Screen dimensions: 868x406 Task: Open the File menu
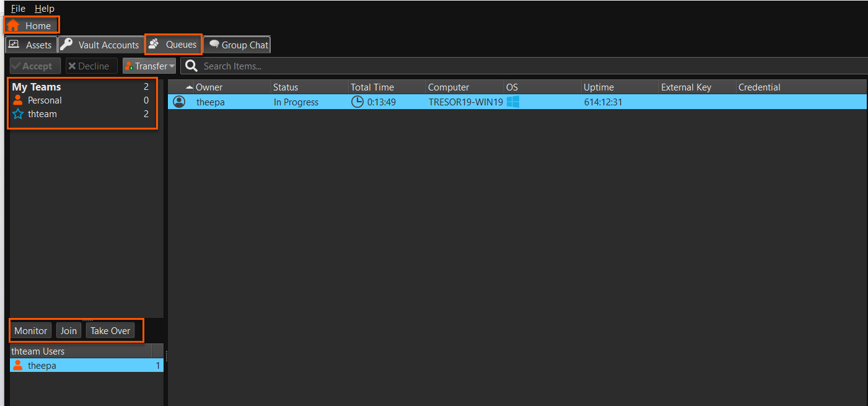17,8
